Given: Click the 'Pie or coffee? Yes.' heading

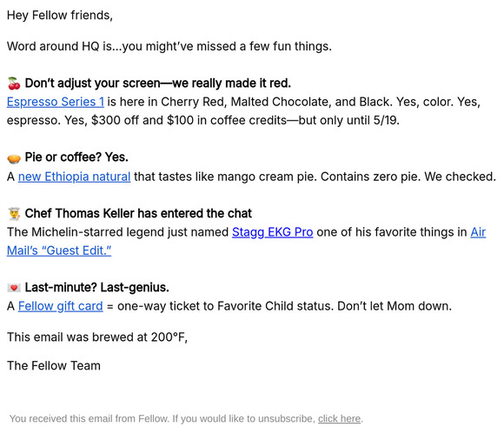Looking at the screenshot, I should 76,157.
